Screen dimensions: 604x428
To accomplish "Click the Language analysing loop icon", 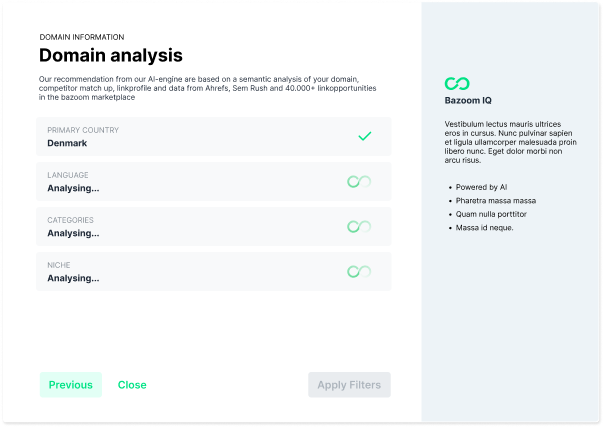I will 359,181.
